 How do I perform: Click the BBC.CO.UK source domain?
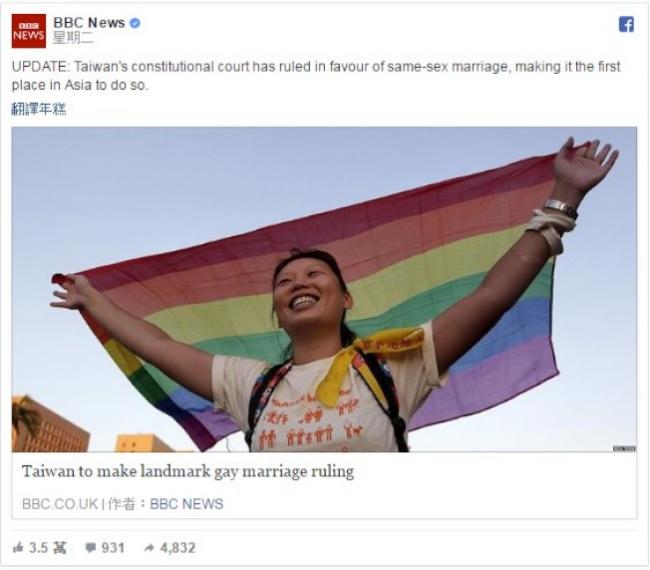tap(60, 504)
